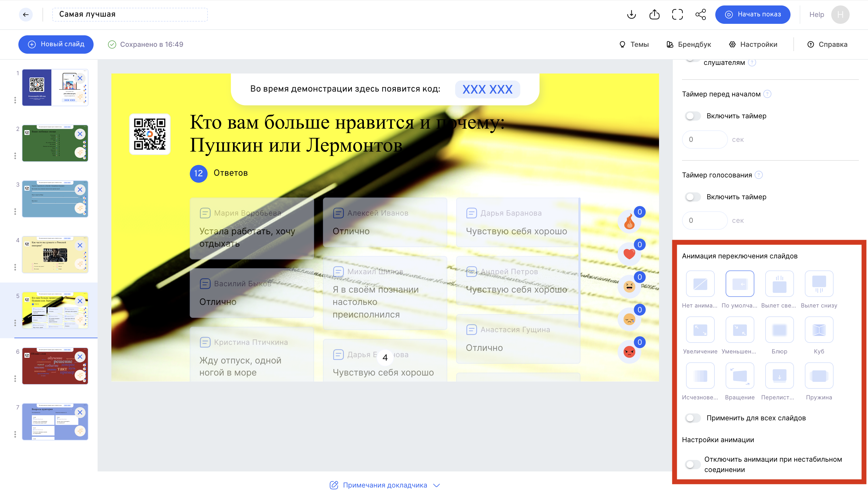Open drag handle menu for slide 6
The image size is (868, 499).
tap(15, 378)
